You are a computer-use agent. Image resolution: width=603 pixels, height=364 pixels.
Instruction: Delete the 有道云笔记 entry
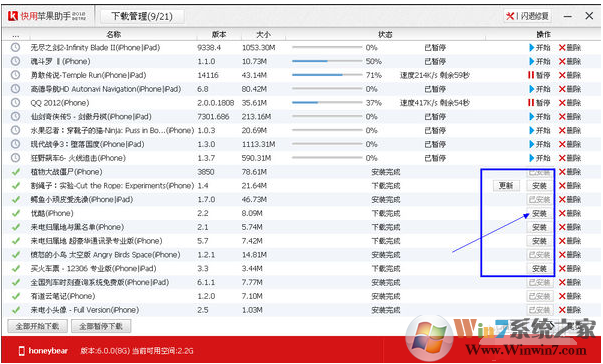coord(570,296)
